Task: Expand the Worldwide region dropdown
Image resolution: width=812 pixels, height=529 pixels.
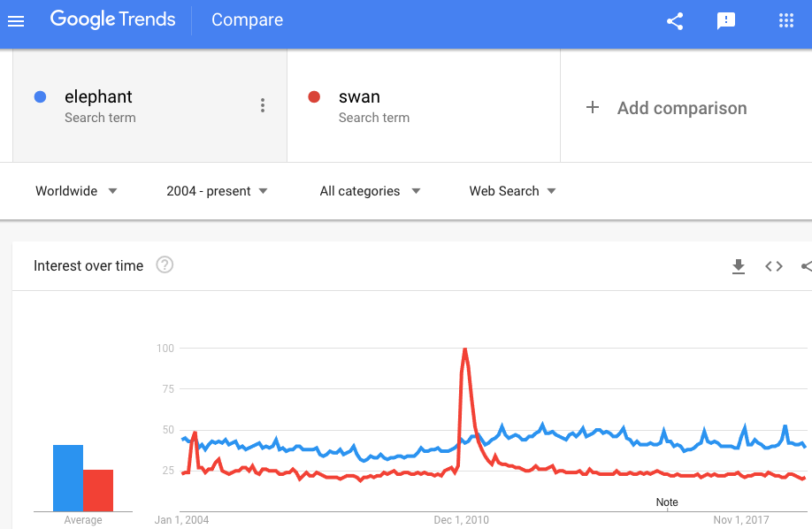Action: click(x=76, y=191)
